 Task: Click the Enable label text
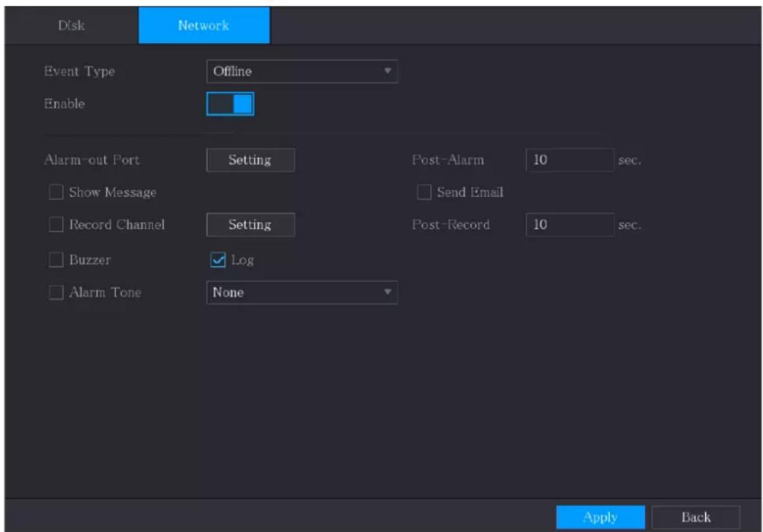(64, 104)
